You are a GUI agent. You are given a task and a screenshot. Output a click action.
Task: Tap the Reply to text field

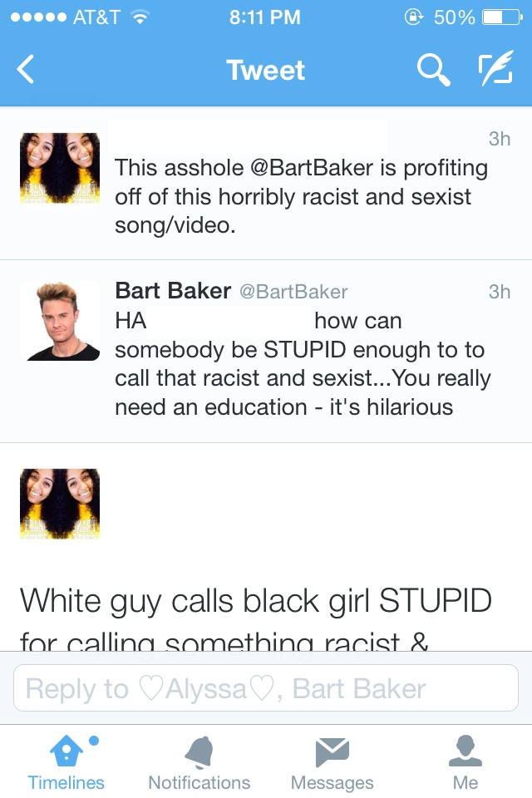(x=266, y=688)
